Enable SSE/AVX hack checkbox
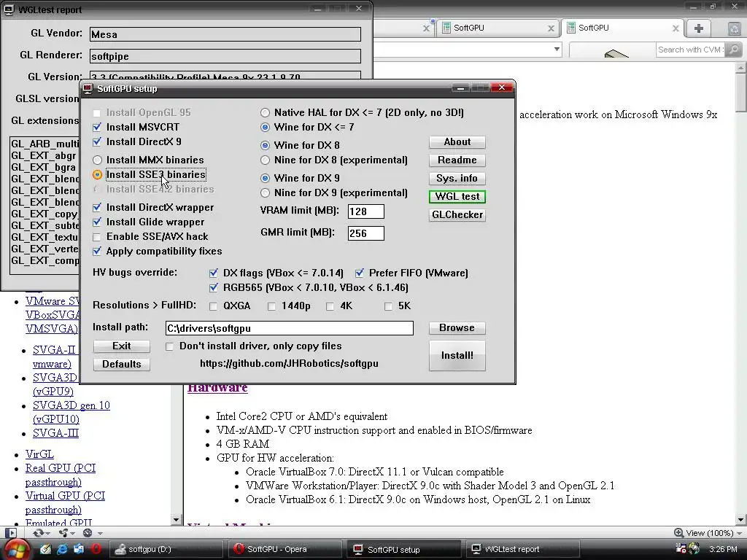 click(97, 237)
